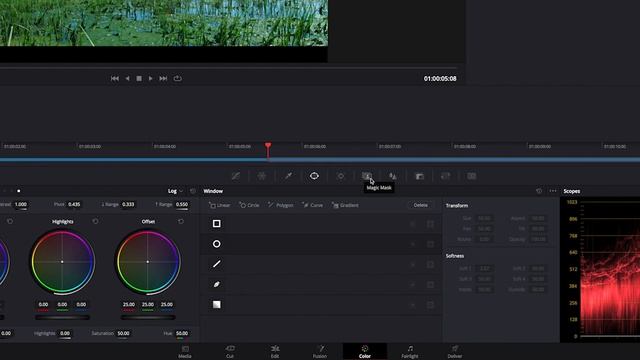Click the curve pen window shape
The image size is (640, 360).
pyautogui.click(x=217, y=284)
